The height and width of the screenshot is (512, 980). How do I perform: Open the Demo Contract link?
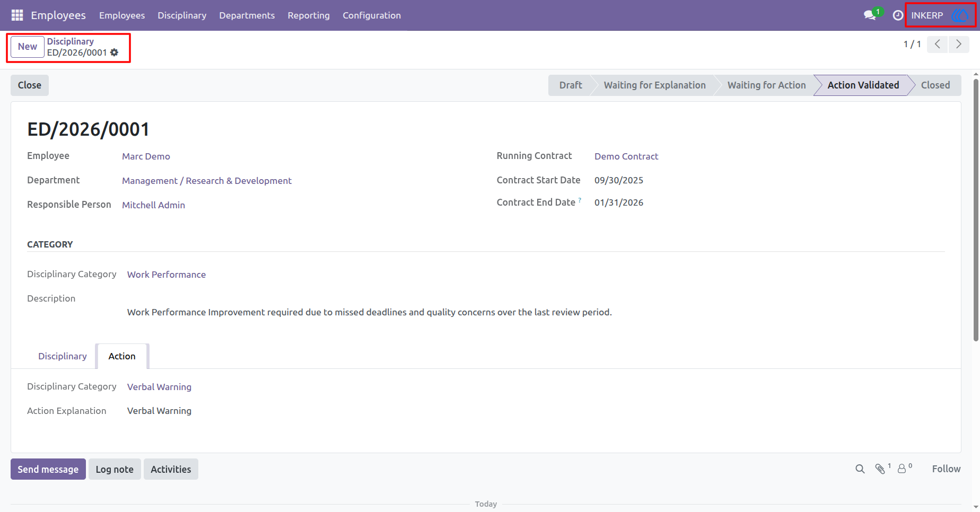tap(626, 156)
